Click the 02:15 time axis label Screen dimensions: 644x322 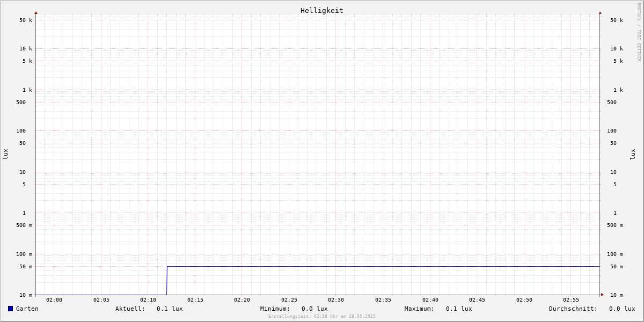(x=195, y=300)
